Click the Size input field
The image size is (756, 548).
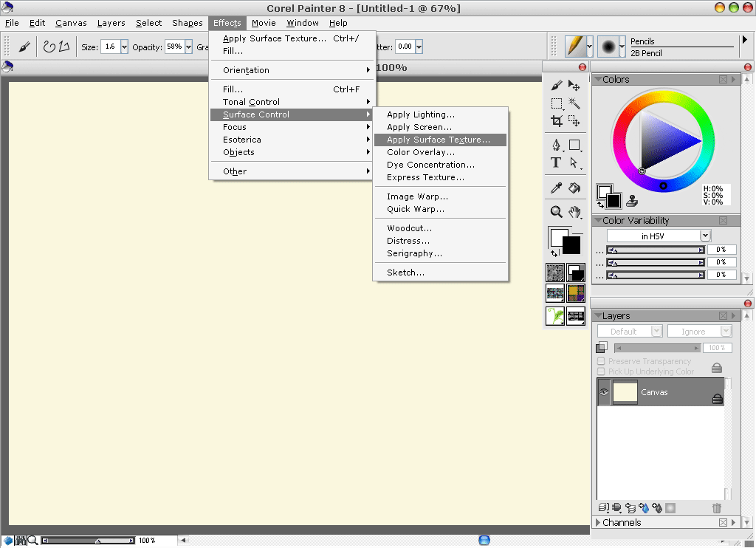111,47
